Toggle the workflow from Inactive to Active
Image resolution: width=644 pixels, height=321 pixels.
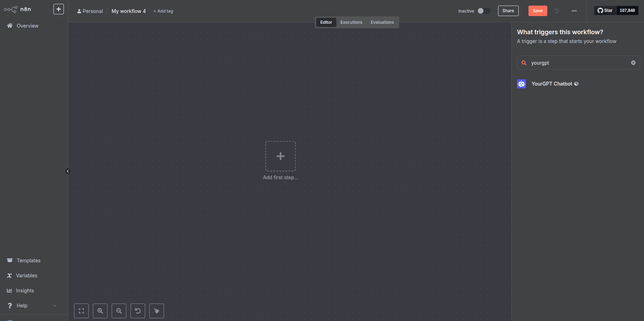tap(484, 11)
